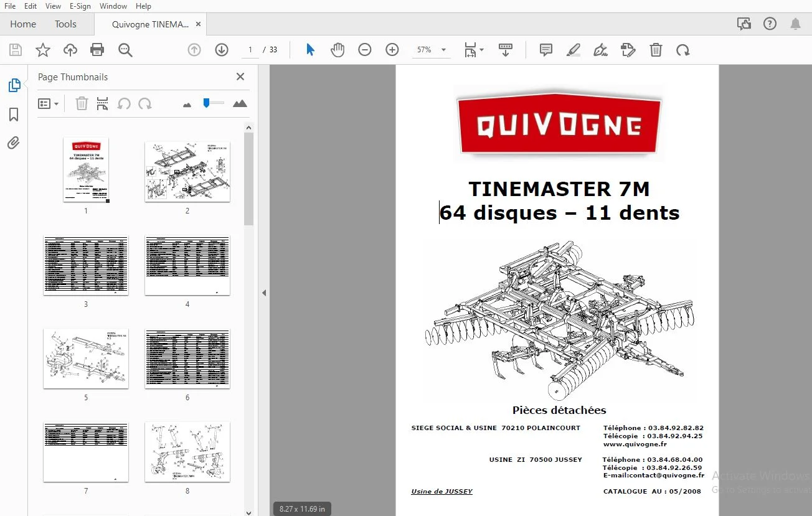
Task: Click the upload to cloud icon
Action: 70,50
